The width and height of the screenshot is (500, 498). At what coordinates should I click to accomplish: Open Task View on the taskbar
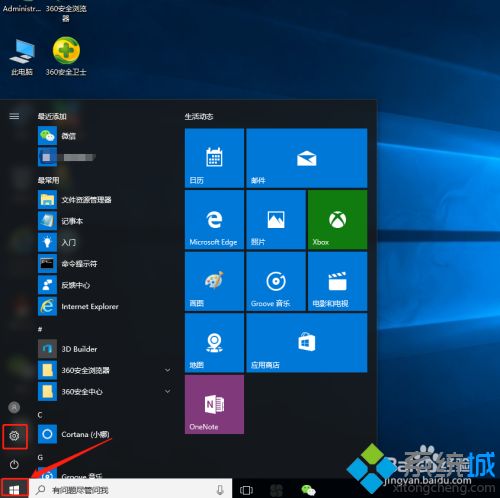[x=246, y=490]
